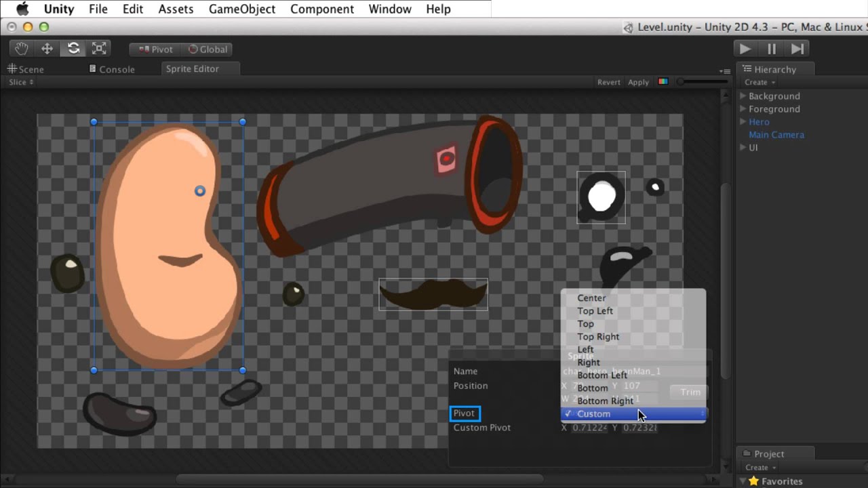Expand the Background item in Hierarchy
Viewport: 868px width, 488px height.
743,96
